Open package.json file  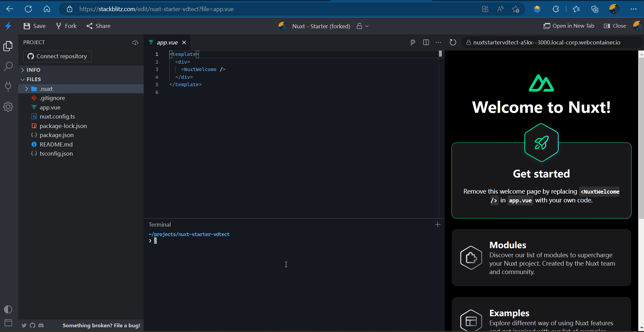pos(81,135)
